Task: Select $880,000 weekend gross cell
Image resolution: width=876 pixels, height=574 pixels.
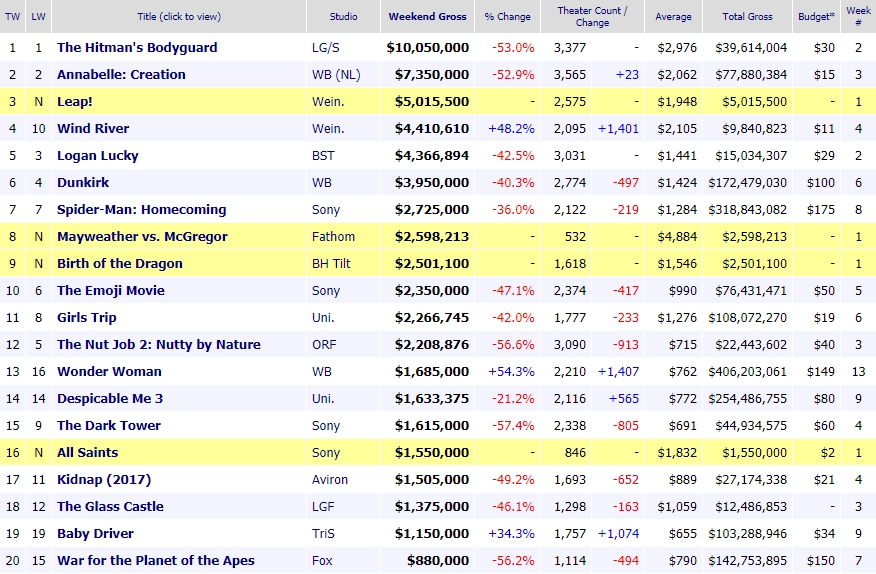Action: tap(438, 561)
